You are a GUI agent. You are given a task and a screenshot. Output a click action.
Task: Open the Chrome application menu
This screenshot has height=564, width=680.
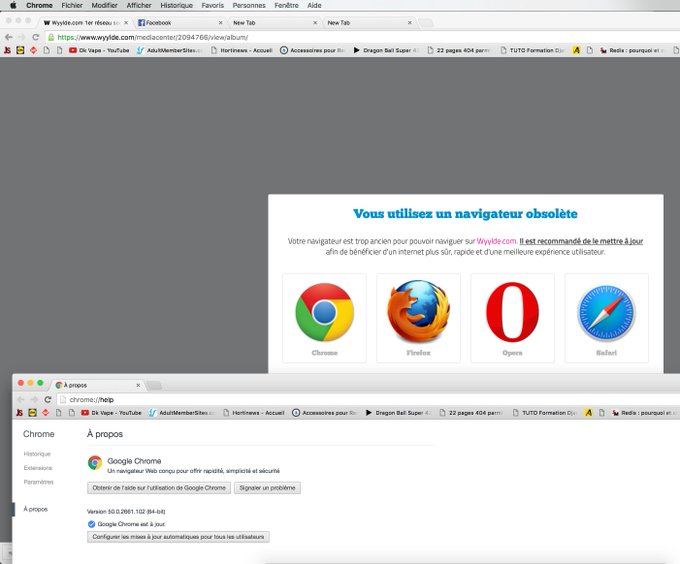coord(39,5)
